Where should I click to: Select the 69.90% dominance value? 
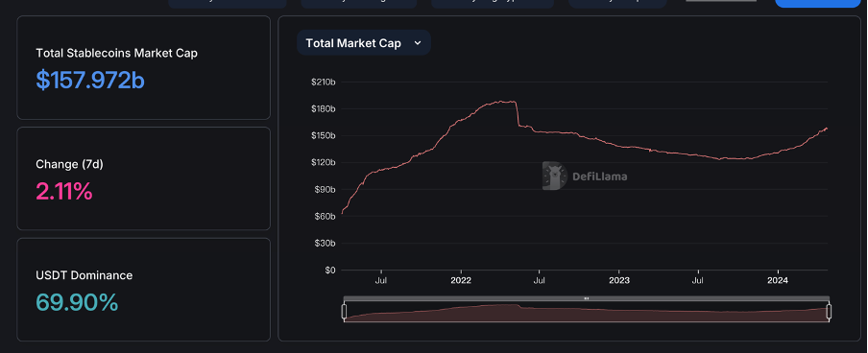coord(77,303)
